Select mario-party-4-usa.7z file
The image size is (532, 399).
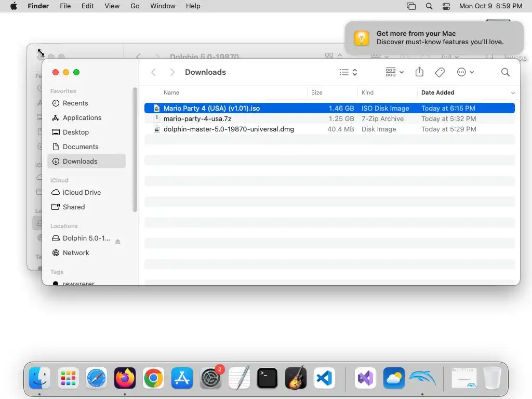click(329, 119)
